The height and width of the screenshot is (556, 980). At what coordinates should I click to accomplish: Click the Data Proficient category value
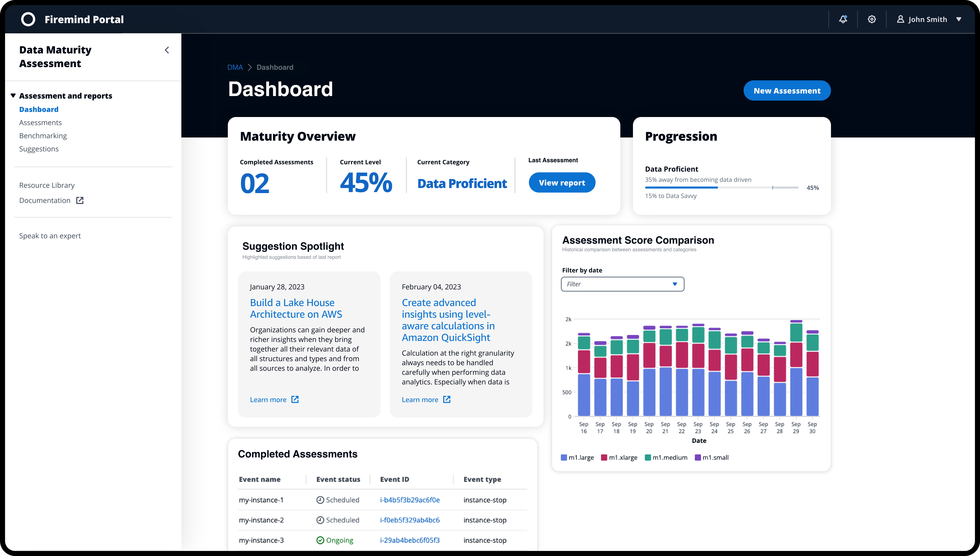(462, 184)
